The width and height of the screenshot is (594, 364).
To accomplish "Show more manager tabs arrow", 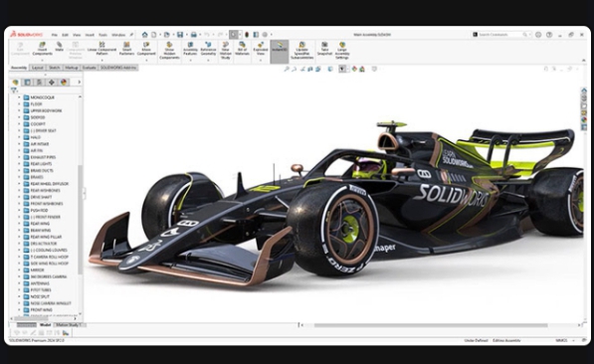I will 80,83.
